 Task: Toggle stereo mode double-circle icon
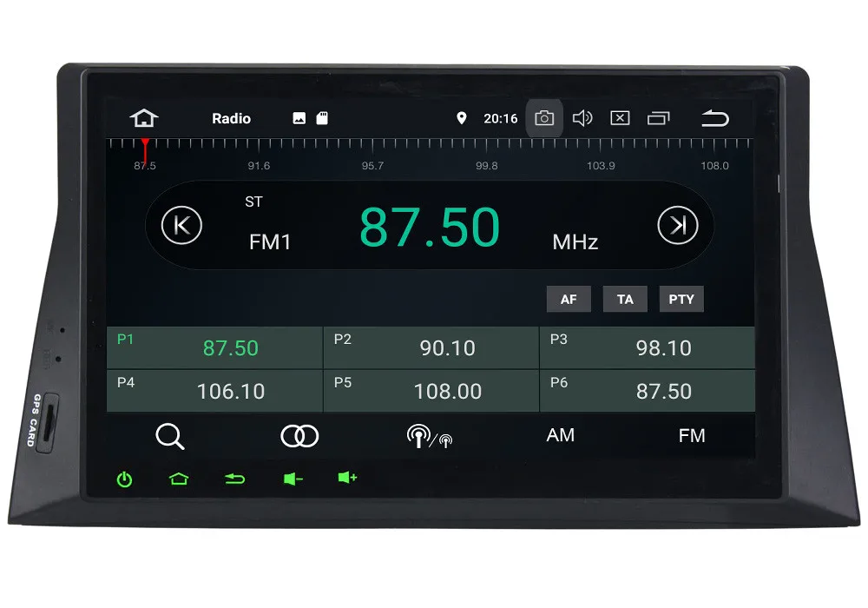tap(299, 436)
